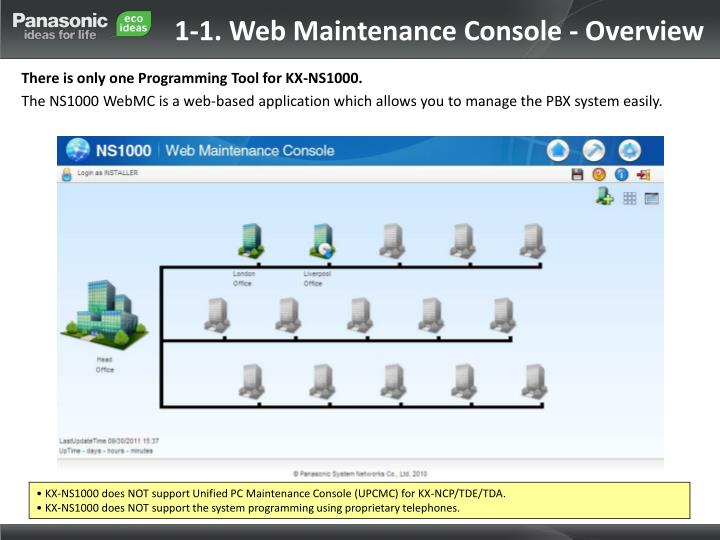Click "There is only one Programming Tool for KX-NS1000."

pyautogui.click(x=191, y=78)
